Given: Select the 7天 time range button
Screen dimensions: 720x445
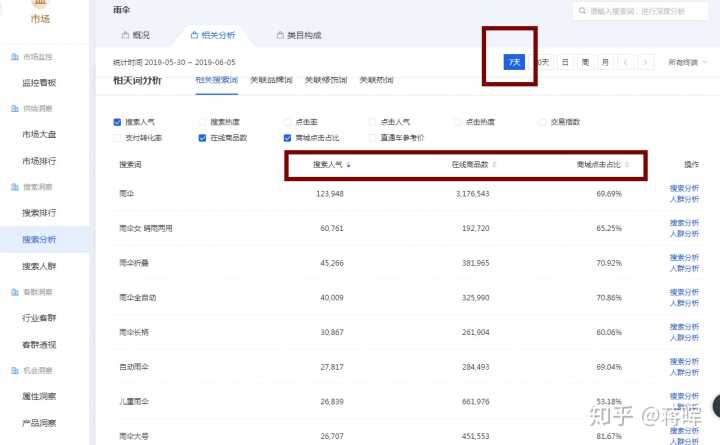Looking at the screenshot, I should 514,62.
